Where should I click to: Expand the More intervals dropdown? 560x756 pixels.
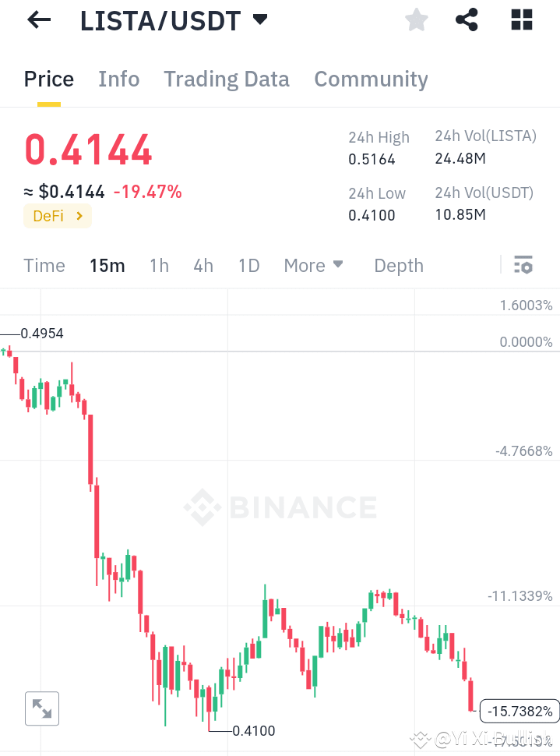[313, 265]
